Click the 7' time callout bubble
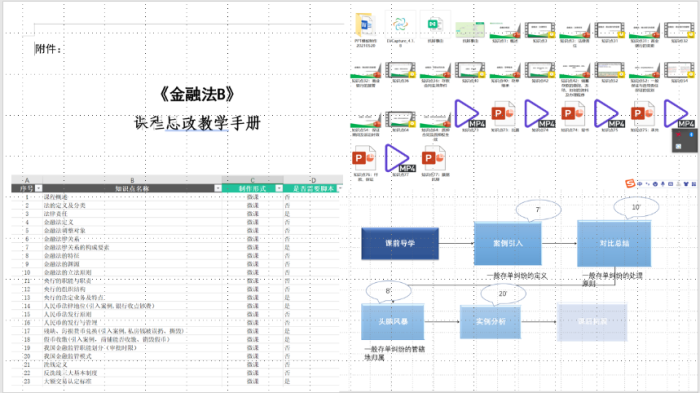 click(x=538, y=209)
